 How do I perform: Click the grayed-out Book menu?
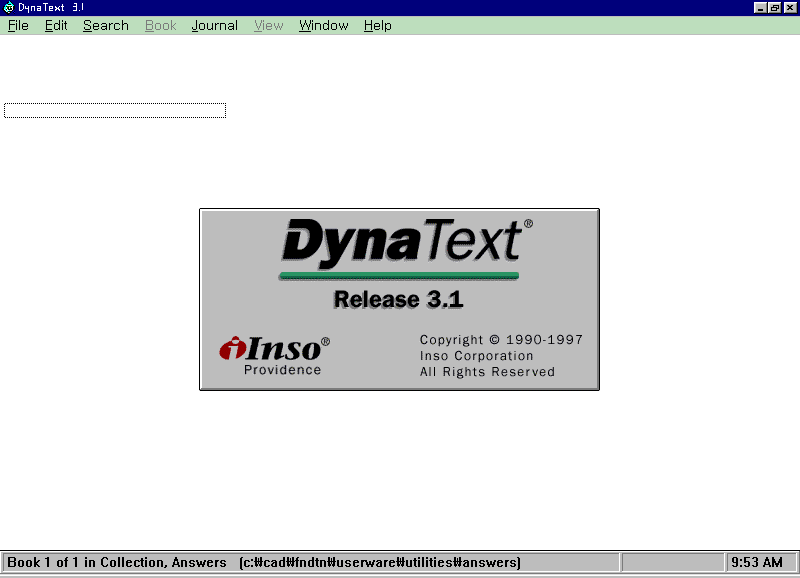161,26
